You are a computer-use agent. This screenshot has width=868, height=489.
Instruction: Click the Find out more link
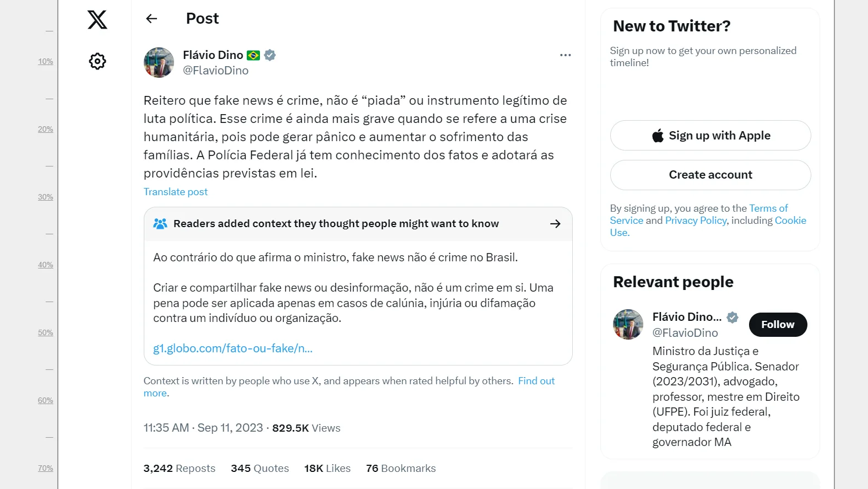[x=536, y=381]
